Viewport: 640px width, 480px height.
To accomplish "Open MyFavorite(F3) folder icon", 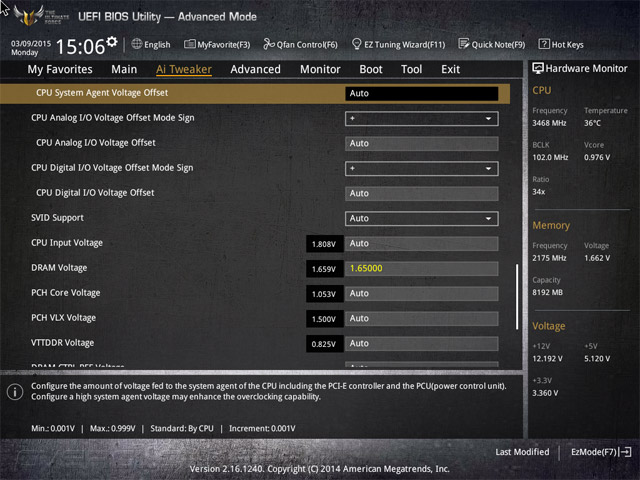I will [189, 44].
